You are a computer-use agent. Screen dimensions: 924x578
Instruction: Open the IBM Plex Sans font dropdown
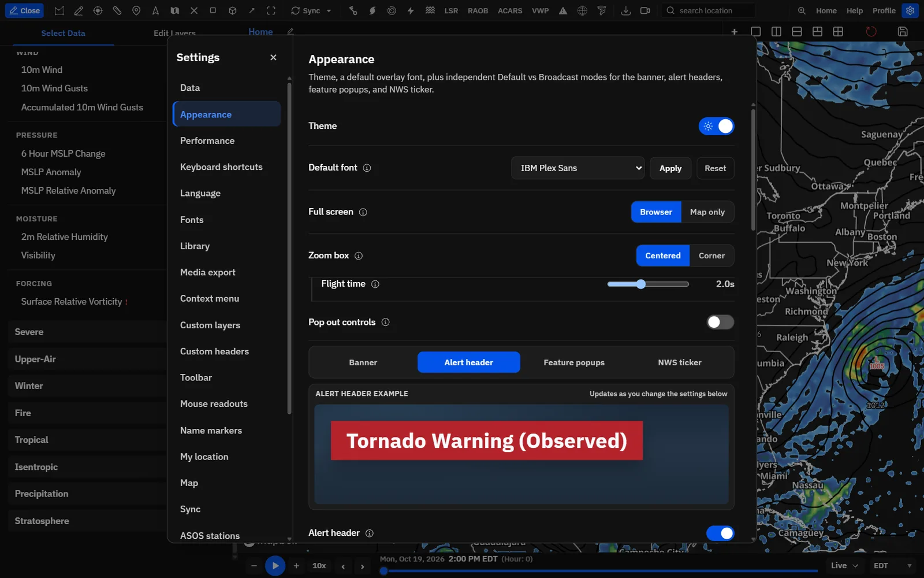coord(577,168)
